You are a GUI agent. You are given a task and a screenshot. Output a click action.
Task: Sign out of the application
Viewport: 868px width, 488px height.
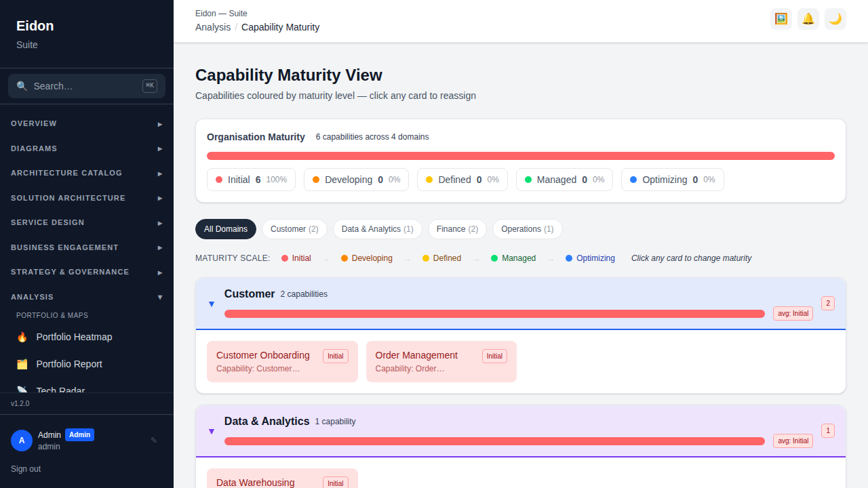(x=26, y=469)
